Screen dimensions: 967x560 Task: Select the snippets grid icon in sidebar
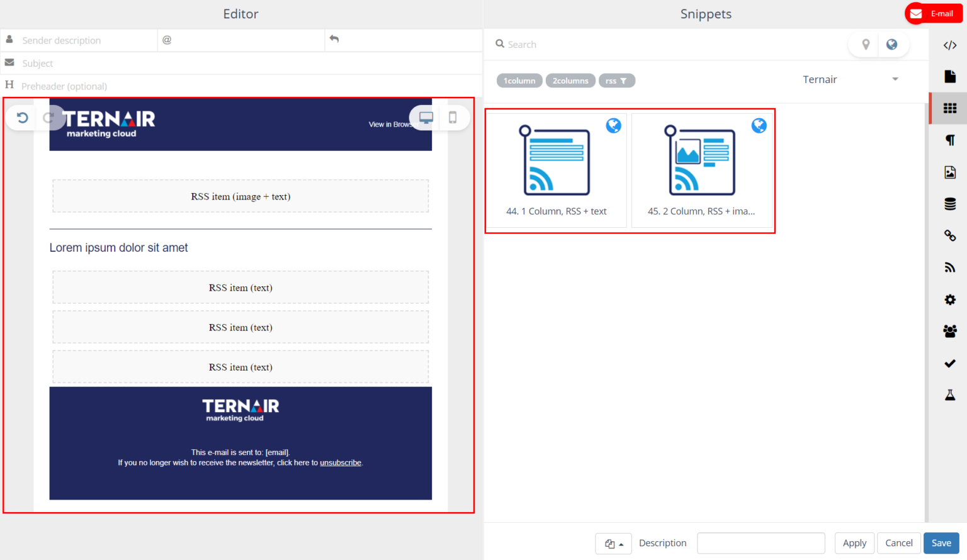[950, 108]
